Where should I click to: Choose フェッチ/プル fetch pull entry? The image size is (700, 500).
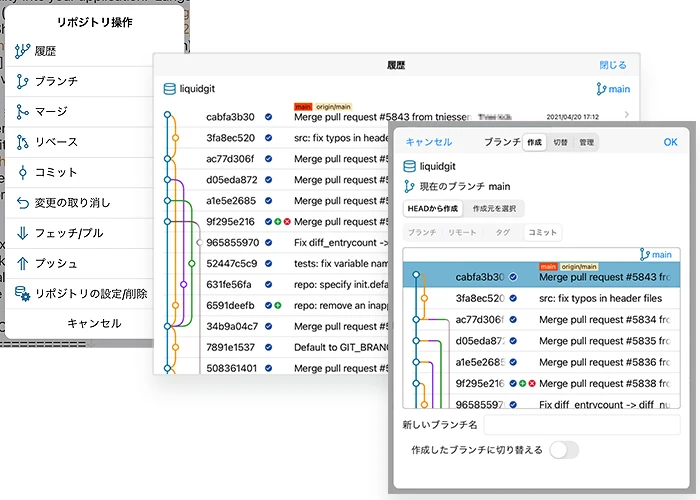pos(80,233)
